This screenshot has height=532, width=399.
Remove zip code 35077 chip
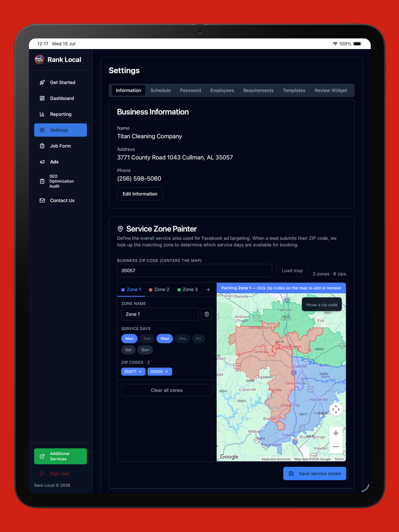pyautogui.click(x=140, y=372)
